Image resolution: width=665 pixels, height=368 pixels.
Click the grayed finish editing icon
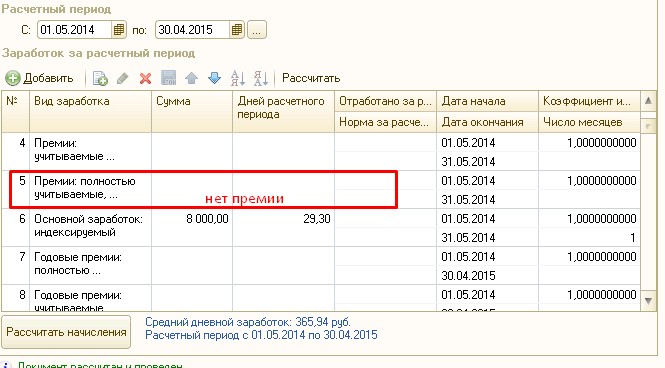(169, 78)
